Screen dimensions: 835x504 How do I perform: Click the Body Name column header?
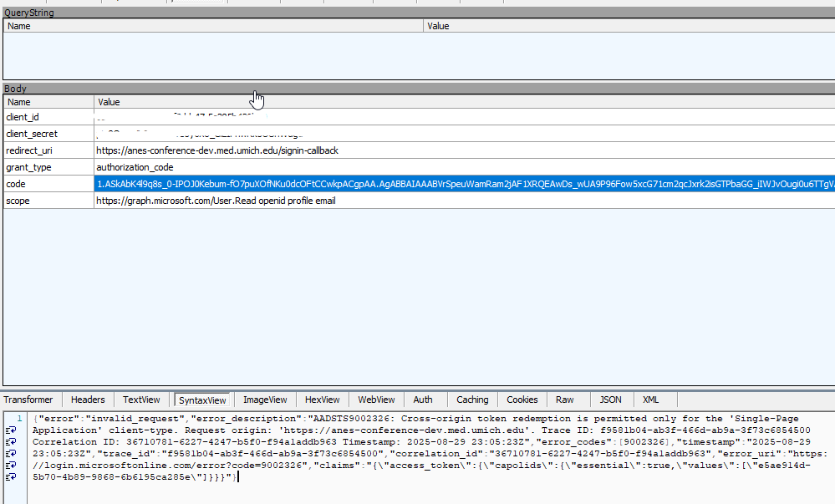pyautogui.click(x=48, y=102)
